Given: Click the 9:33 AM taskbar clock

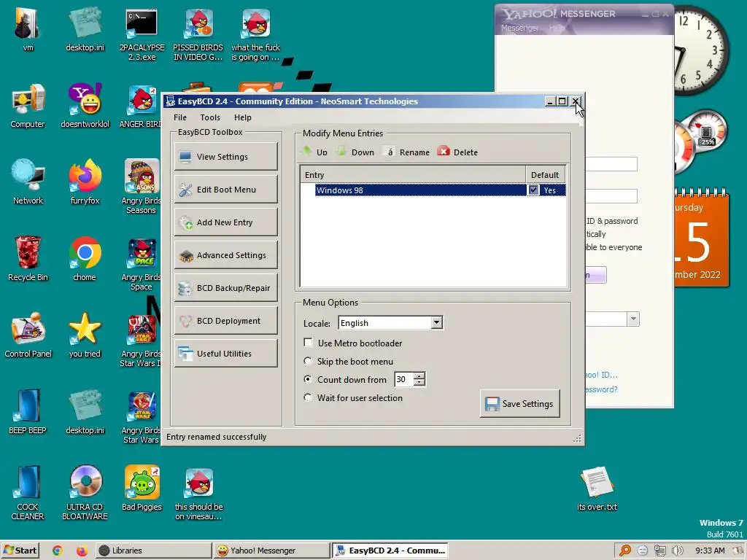Looking at the screenshot, I should click(x=710, y=551).
